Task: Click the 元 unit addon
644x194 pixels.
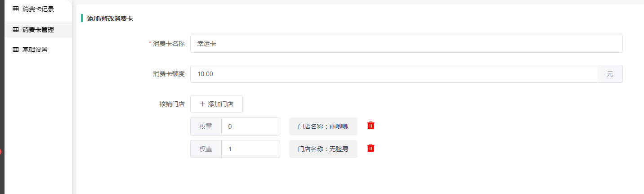Action: 610,74
